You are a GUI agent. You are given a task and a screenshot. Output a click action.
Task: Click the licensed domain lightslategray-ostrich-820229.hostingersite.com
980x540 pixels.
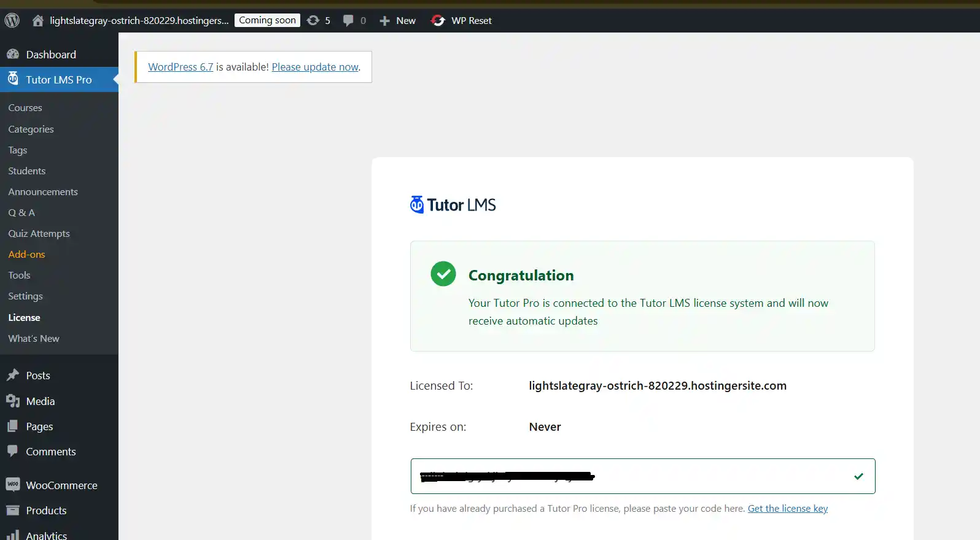click(x=658, y=385)
